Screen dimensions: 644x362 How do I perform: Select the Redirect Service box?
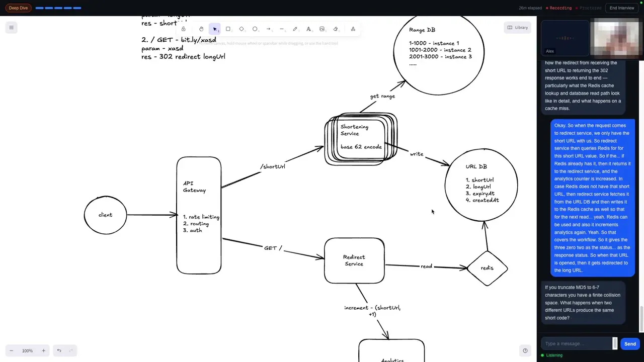click(x=354, y=260)
